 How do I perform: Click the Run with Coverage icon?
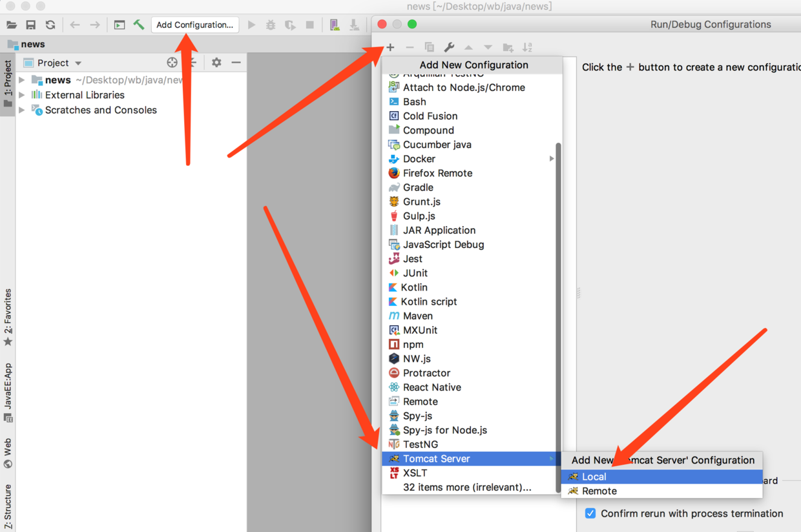(x=290, y=25)
